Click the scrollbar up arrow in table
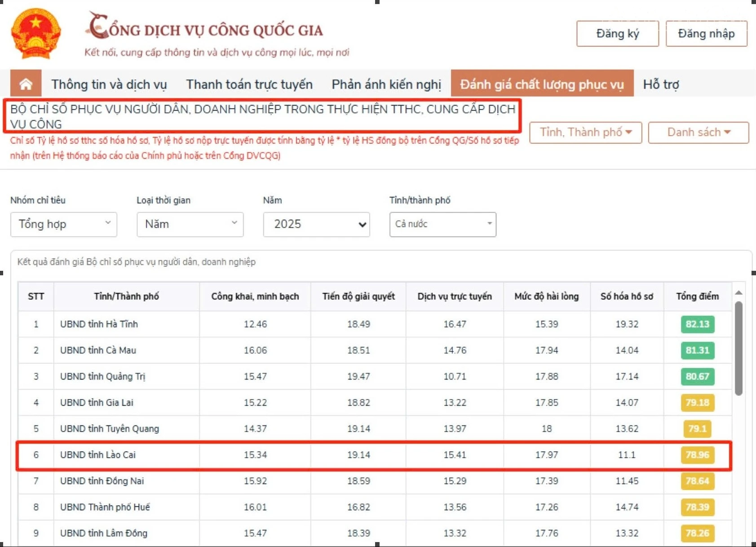756x547 pixels. [x=738, y=293]
